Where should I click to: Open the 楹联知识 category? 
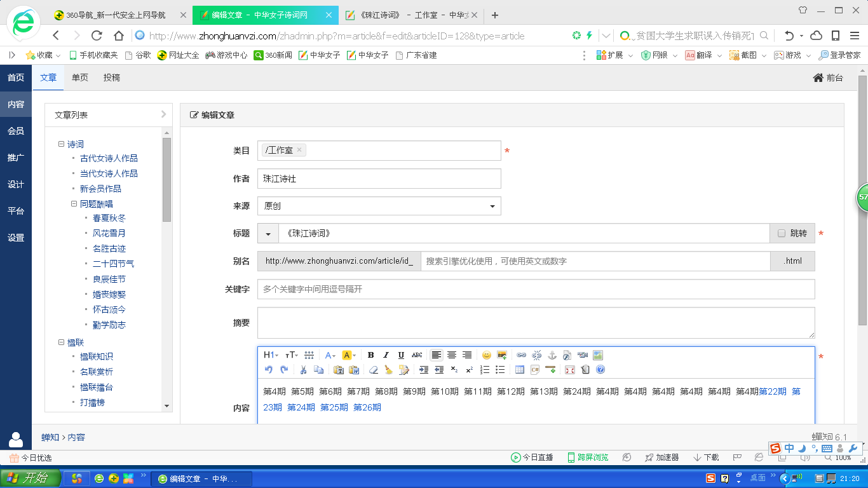tap(97, 356)
